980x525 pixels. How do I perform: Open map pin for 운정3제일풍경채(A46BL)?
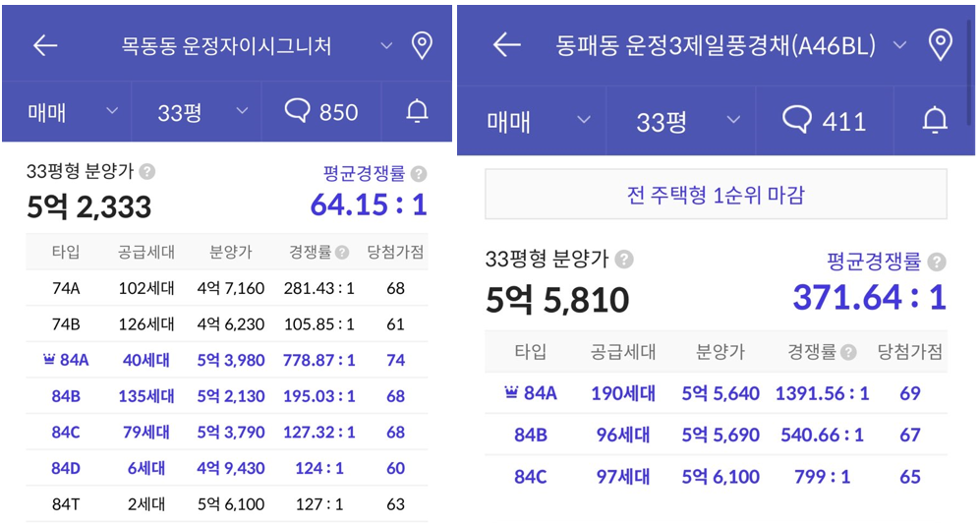point(940,45)
